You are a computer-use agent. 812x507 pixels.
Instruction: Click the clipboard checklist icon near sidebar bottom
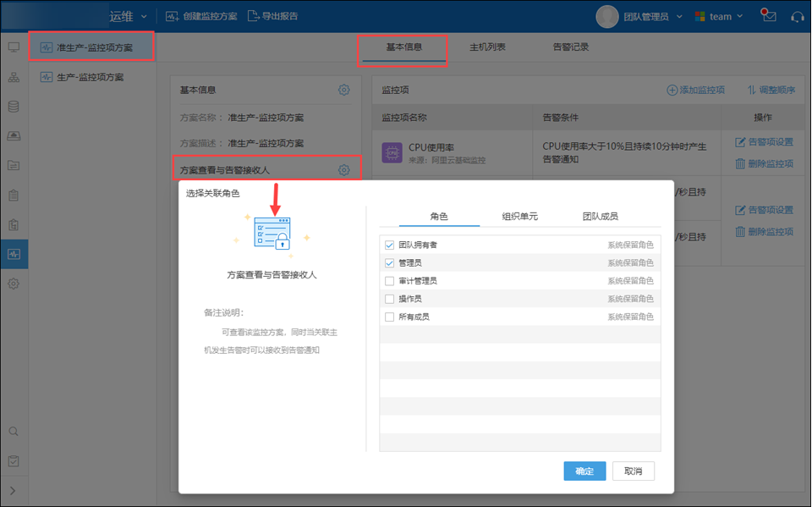pyautogui.click(x=14, y=461)
